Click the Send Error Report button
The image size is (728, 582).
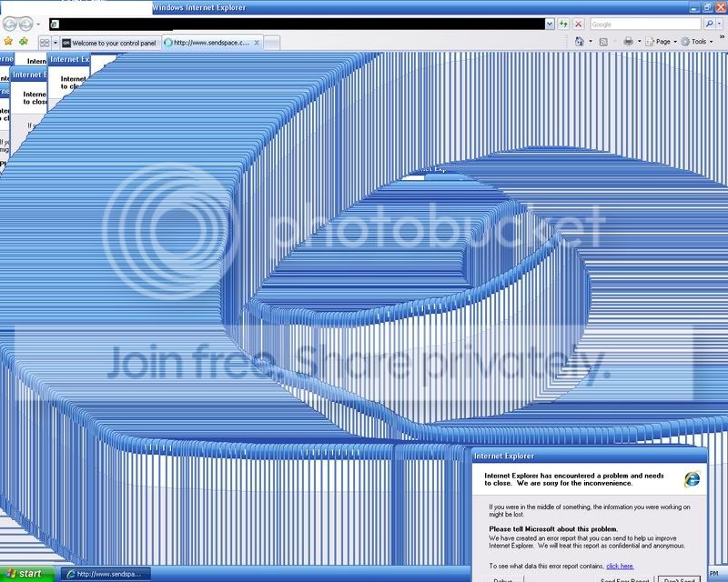point(624,579)
